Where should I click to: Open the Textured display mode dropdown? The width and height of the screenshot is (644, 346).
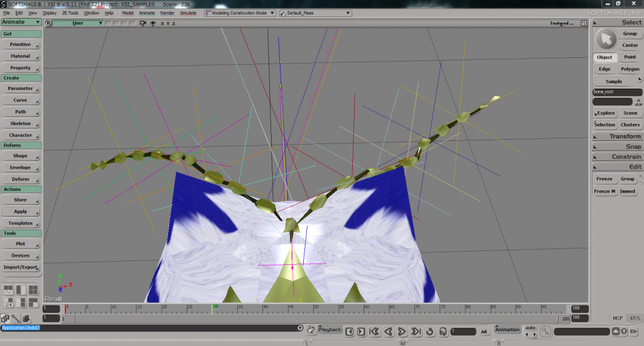click(562, 23)
